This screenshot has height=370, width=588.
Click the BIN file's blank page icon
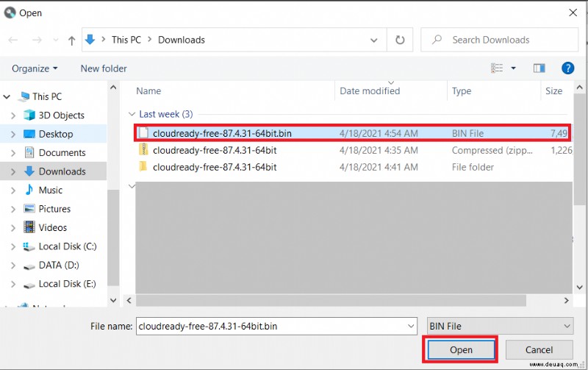[x=143, y=133]
